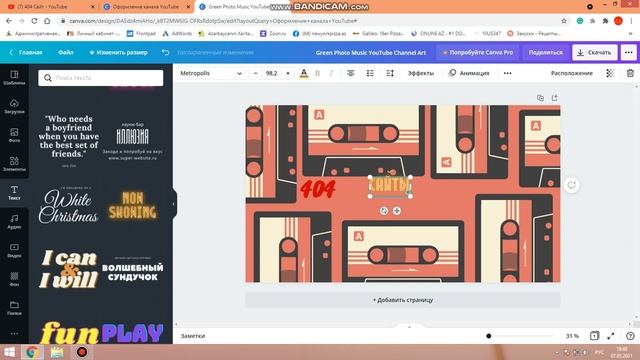Select the Now Showing text template
Screen dimensions: 640x360
coord(133,205)
